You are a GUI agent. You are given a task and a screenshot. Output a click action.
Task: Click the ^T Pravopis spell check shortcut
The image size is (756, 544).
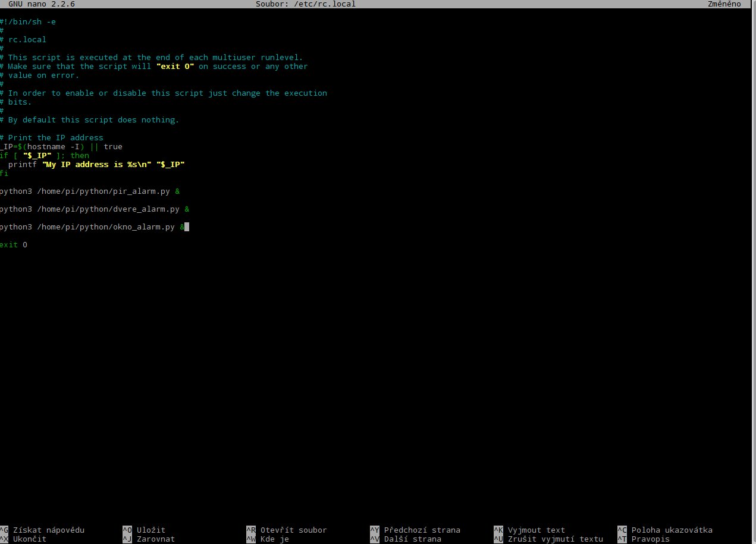tap(645, 539)
